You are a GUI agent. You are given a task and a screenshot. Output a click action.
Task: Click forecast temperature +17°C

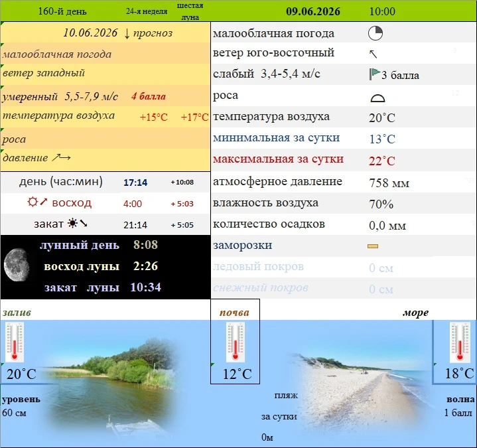pos(194,117)
